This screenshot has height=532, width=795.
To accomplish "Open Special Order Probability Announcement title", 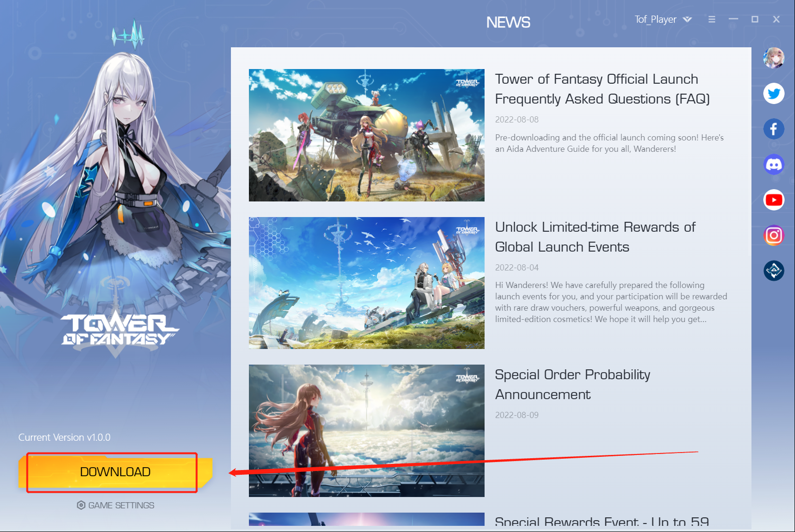I will point(572,384).
